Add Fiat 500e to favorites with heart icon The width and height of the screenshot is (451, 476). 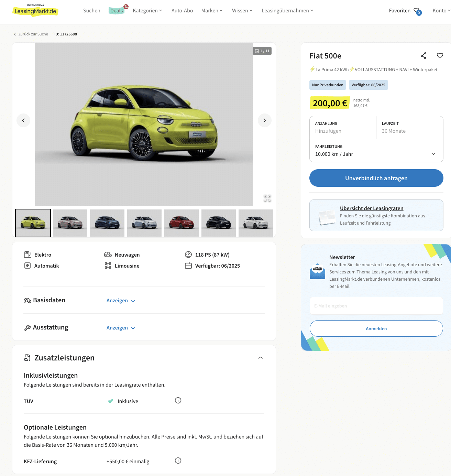tap(440, 56)
